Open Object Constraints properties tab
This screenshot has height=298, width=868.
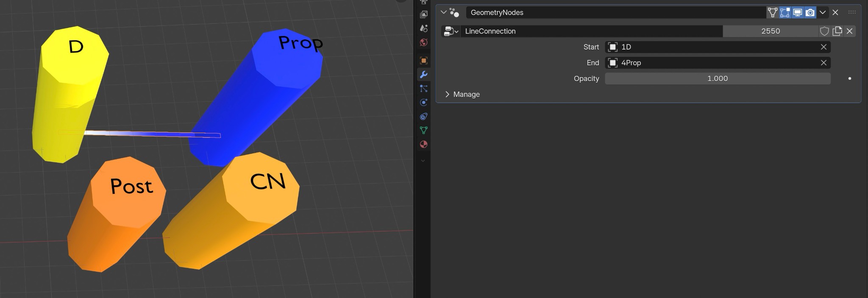(x=423, y=117)
